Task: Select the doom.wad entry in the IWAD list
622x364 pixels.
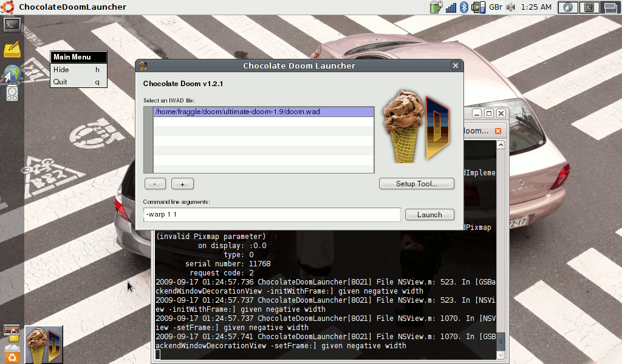Action: [264, 112]
